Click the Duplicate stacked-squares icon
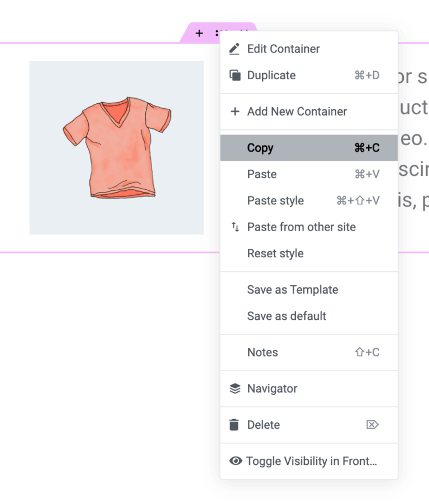Viewport: 429px width, 504px height. coord(235,75)
